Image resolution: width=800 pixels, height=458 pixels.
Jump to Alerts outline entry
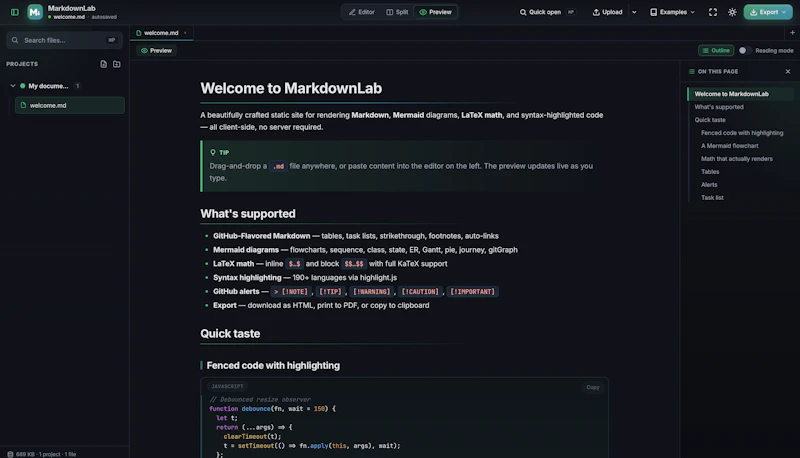click(x=709, y=185)
